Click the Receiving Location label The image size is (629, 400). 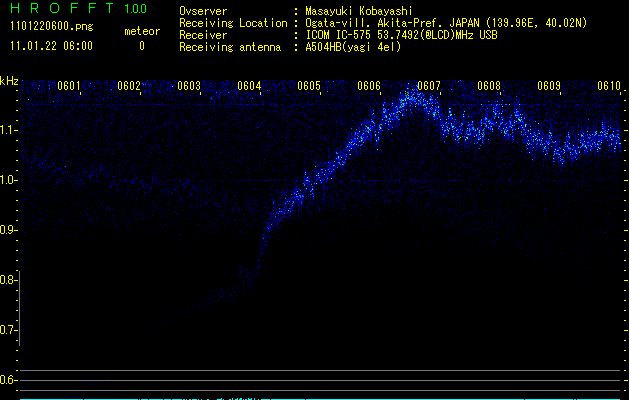point(233,23)
